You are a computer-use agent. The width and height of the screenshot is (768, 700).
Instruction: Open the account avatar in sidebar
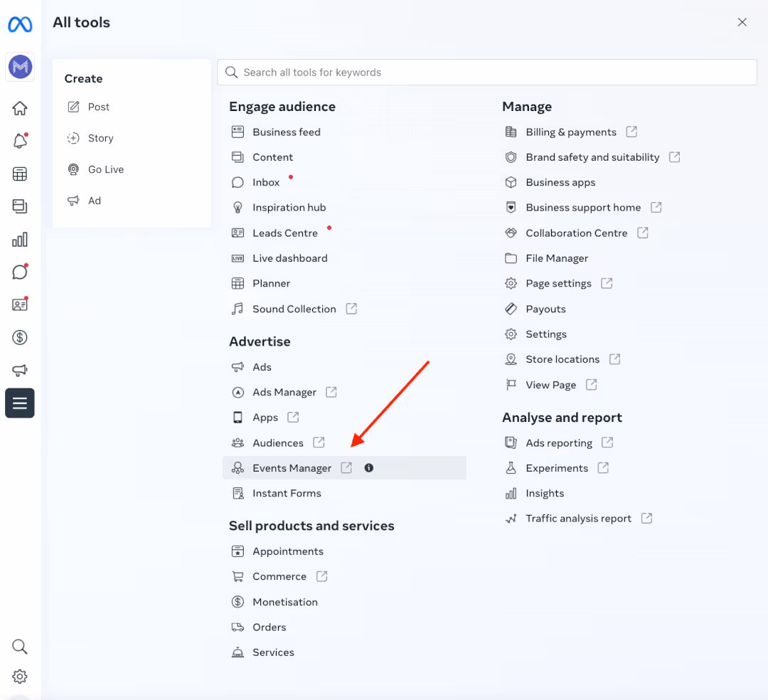point(20,67)
